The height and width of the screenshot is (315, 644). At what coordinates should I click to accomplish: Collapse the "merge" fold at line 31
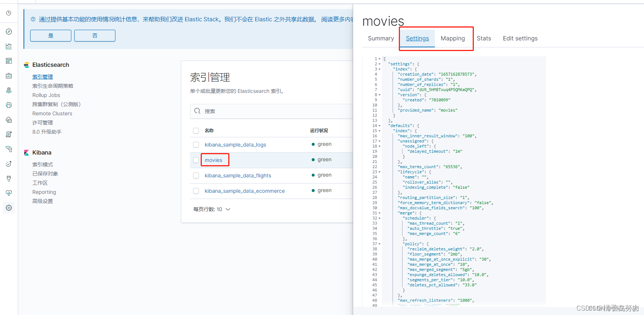pyautogui.click(x=380, y=213)
